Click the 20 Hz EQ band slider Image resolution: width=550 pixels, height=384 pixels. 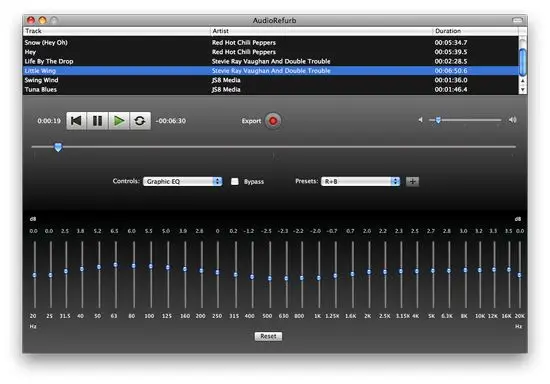pos(34,275)
